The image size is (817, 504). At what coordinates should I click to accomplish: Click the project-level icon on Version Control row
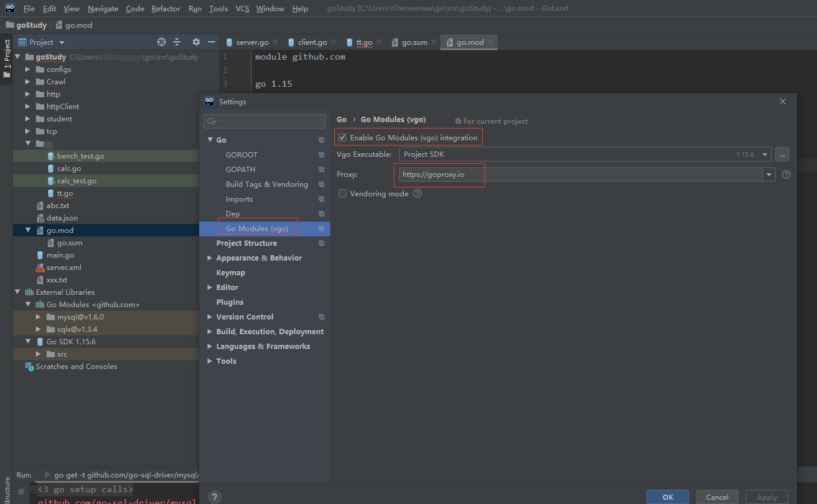(x=321, y=317)
